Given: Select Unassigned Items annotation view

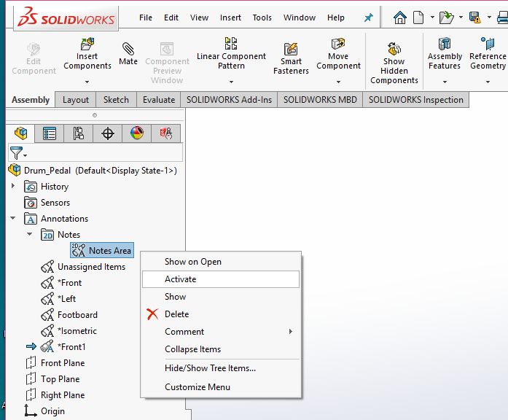Looking at the screenshot, I should [83, 267].
